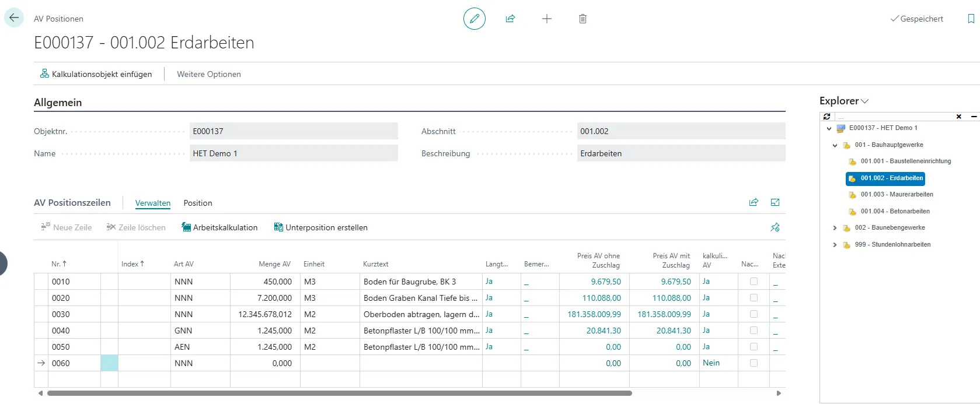Open the Weitere Optionen menu
980x404 pixels.
tap(209, 74)
